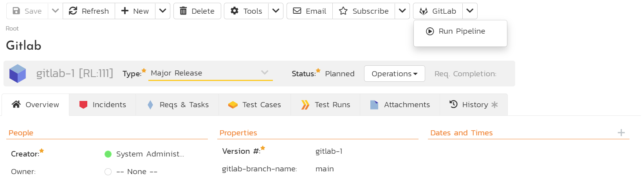
Task: Click the empty circle beside Owner None
Action: 108,172
